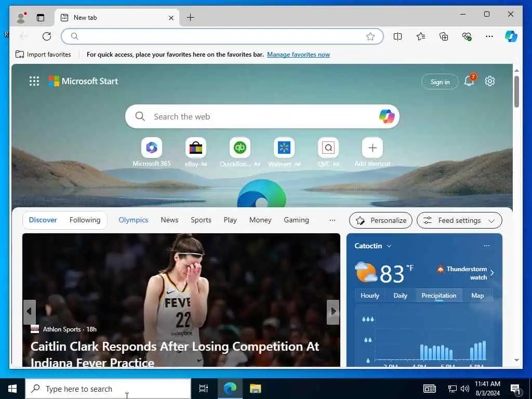The width and height of the screenshot is (532, 399).
Task: Open News feed tab
Action: (169, 220)
